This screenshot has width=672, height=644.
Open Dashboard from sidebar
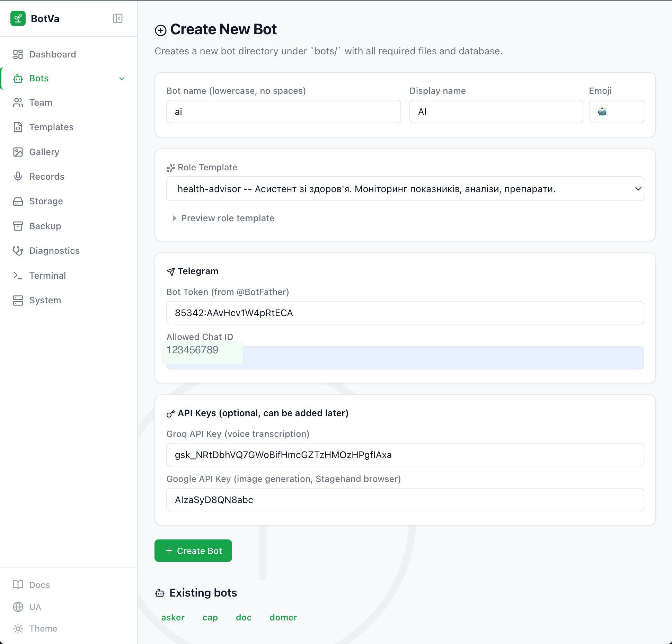pyautogui.click(x=52, y=54)
